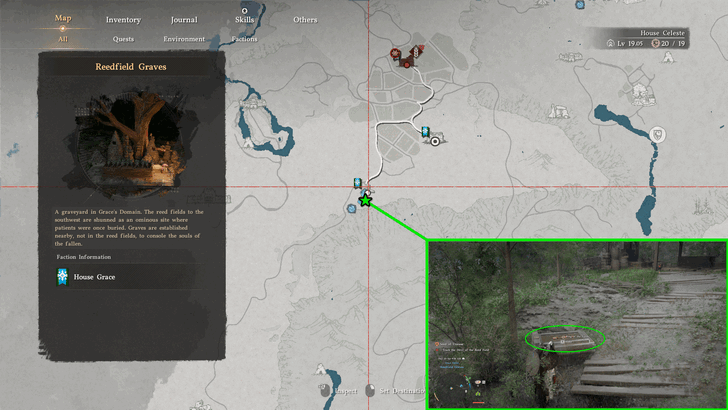Click the green star location marker

point(366,201)
